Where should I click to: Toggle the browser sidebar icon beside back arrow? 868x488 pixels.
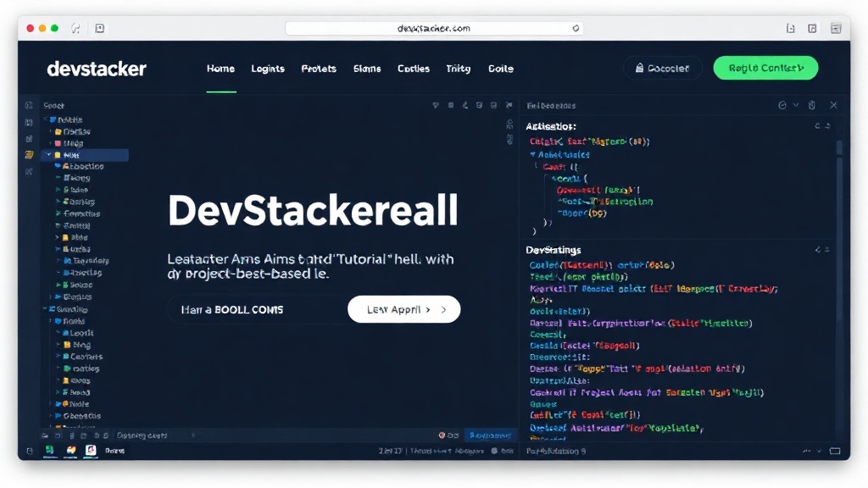tap(100, 28)
